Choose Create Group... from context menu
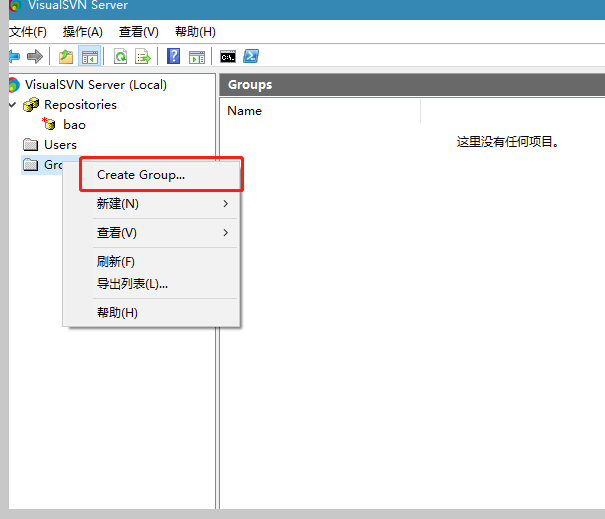This screenshot has width=605, height=519. [x=161, y=175]
